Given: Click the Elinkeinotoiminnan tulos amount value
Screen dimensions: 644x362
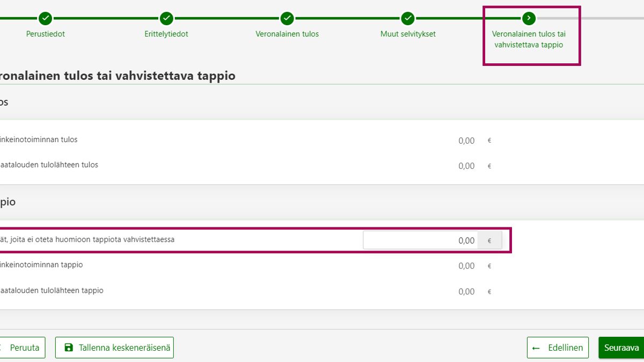Looking at the screenshot, I should pos(466,141).
